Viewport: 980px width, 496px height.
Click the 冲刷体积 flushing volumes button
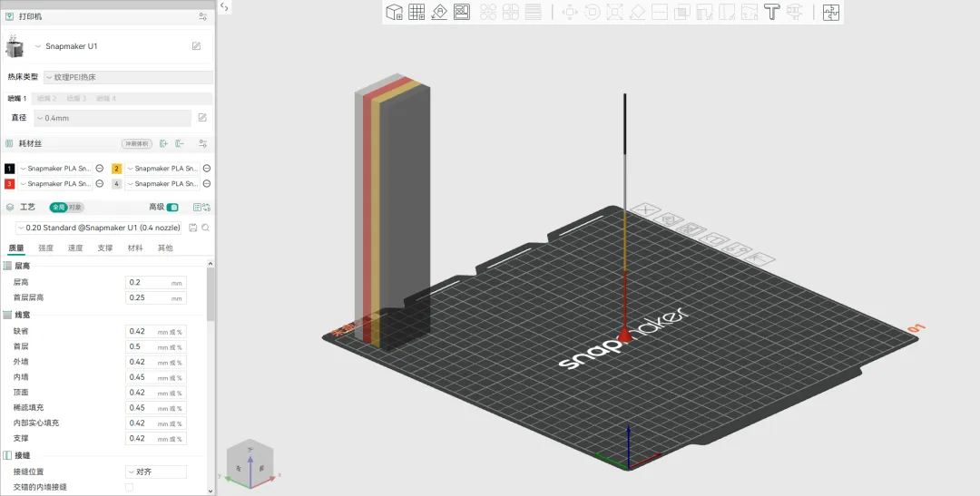(x=137, y=143)
